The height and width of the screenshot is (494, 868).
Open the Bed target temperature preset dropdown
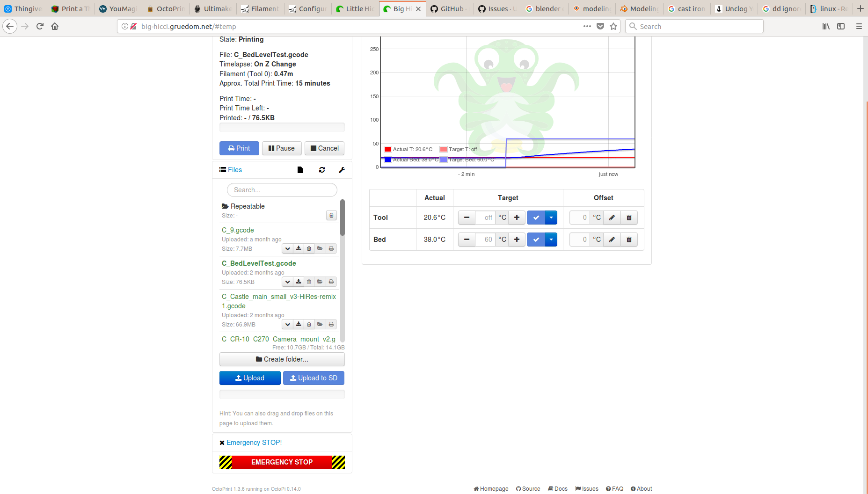pyautogui.click(x=551, y=240)
